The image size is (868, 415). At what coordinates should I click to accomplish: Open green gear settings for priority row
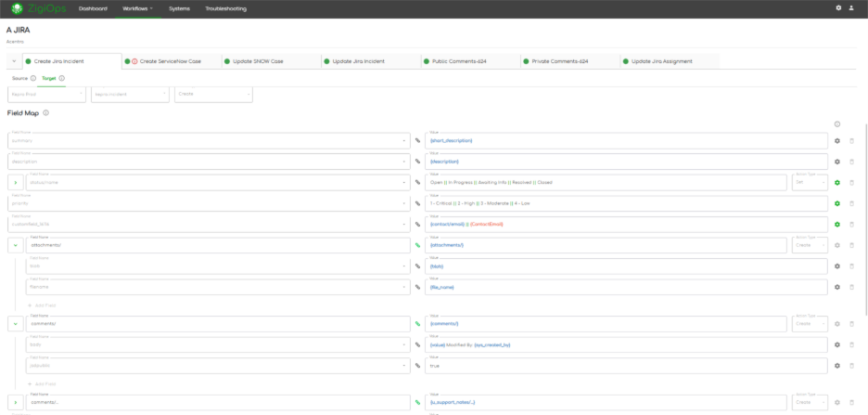837,203
